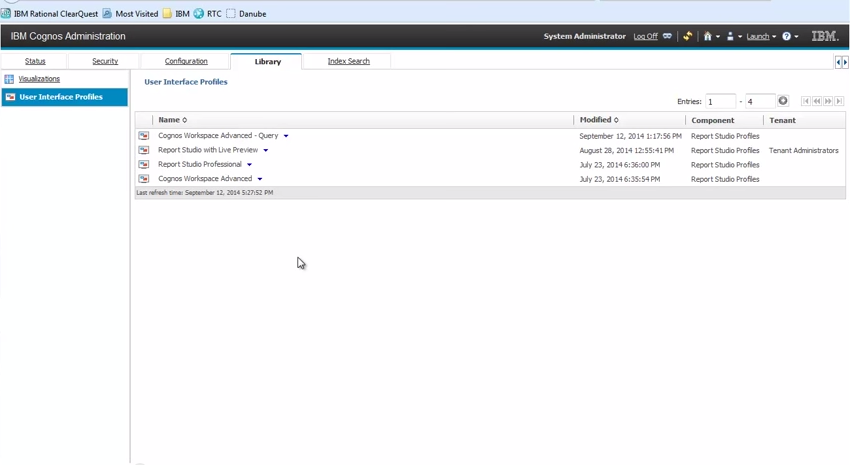Click the go button next to Entries range
Viewport: 850px width, 465px height.
click(783, 101)
